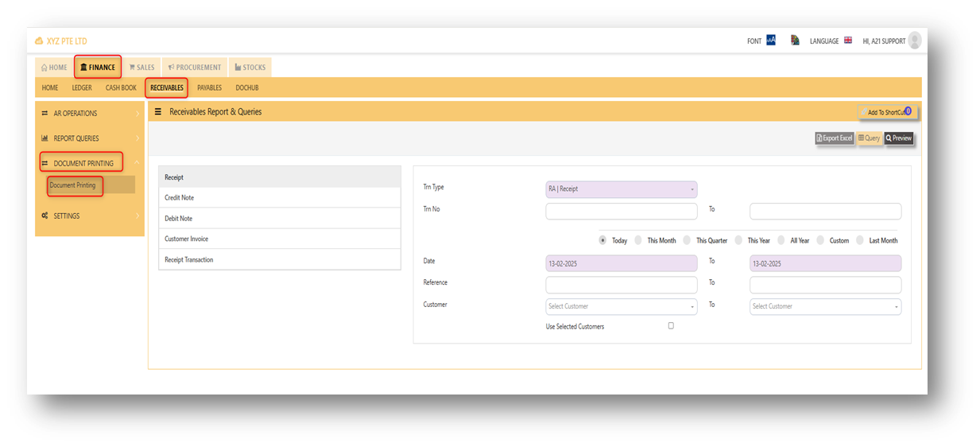Select the Credit Note document type
Screen dimensions: 980x447
tap(280, 198)
